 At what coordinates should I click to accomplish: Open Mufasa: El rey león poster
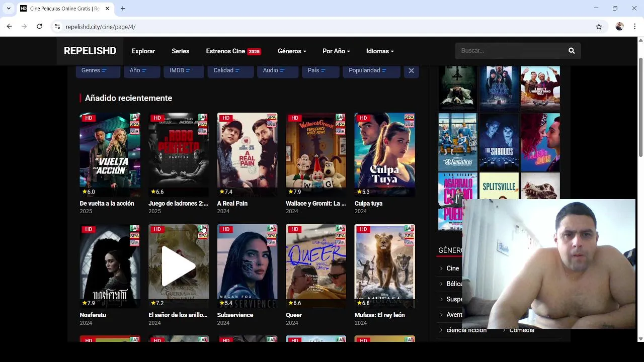coord(385,266)
